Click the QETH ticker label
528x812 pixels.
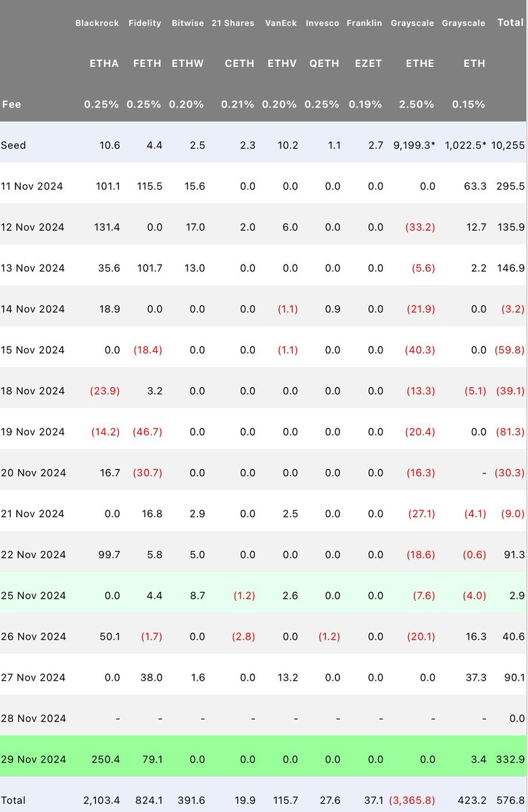[325, 64]
